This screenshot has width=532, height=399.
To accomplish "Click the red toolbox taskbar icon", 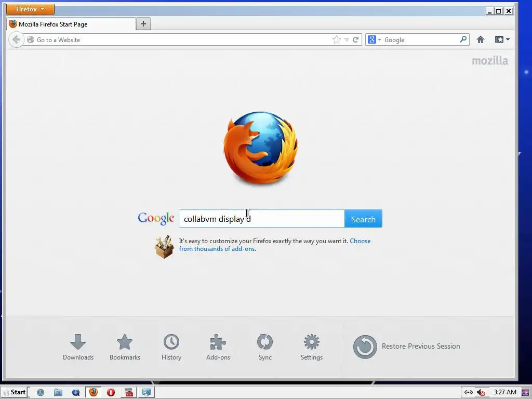I will point(129,393).
